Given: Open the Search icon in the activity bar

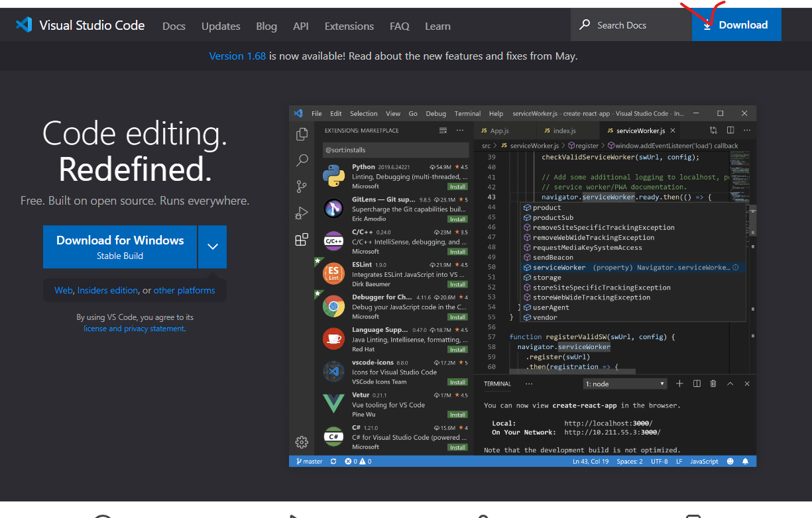Looking at the screenshot, I should coord(302,160).
